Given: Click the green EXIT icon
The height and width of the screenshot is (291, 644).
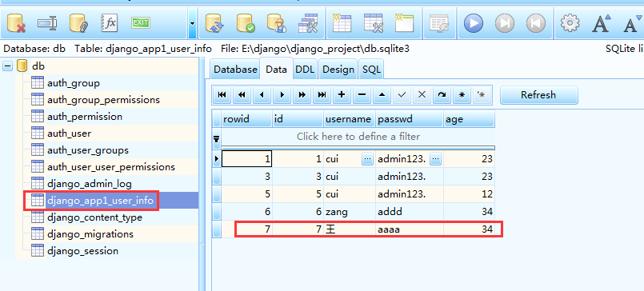Looking at the screenshot, I should (141, 23).
